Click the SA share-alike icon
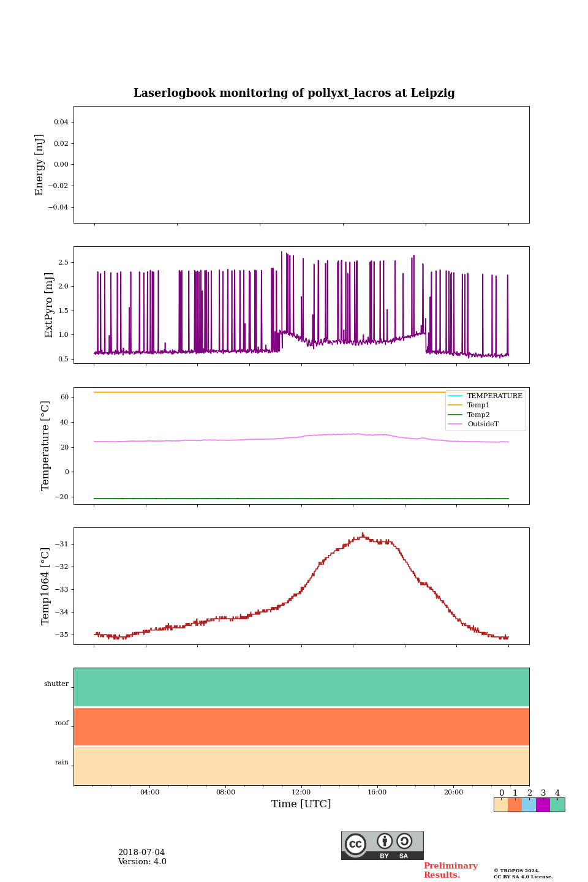The image size is (588, 882). pos(404,841)
